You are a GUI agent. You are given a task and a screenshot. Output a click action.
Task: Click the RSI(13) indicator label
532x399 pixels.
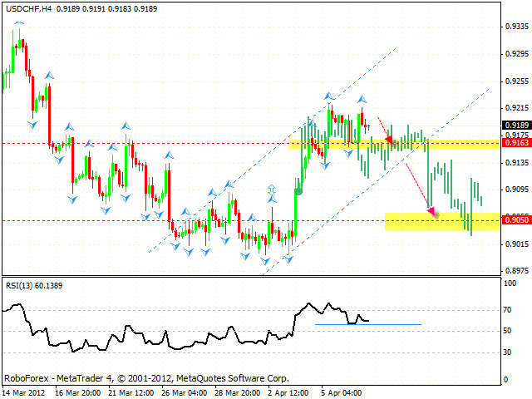[x=34, y=285]
